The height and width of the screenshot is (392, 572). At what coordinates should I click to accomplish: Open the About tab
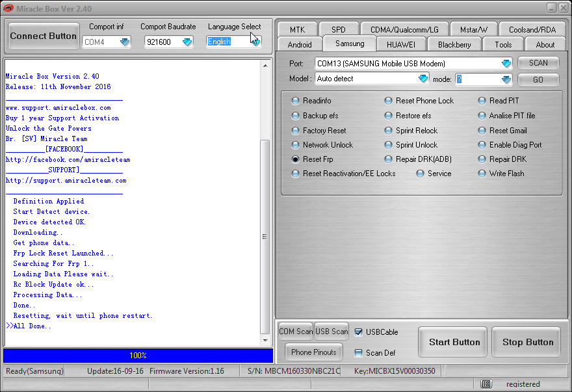pos(545,44)
